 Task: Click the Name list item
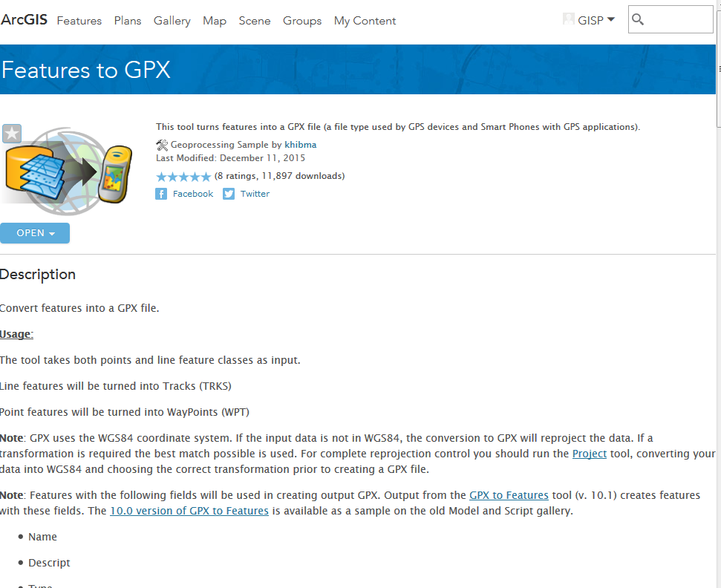(x=42, y=537)
